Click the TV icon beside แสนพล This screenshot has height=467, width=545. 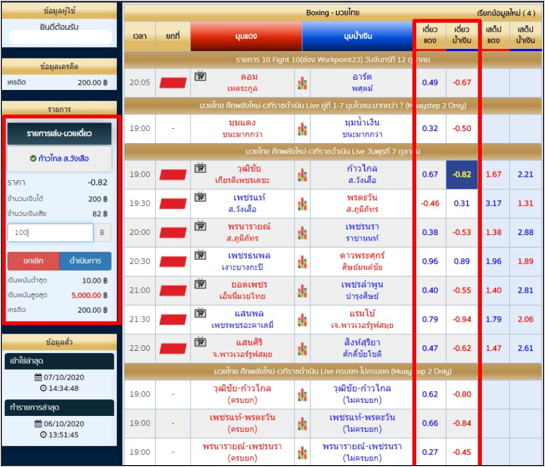[x=200, y=313]
